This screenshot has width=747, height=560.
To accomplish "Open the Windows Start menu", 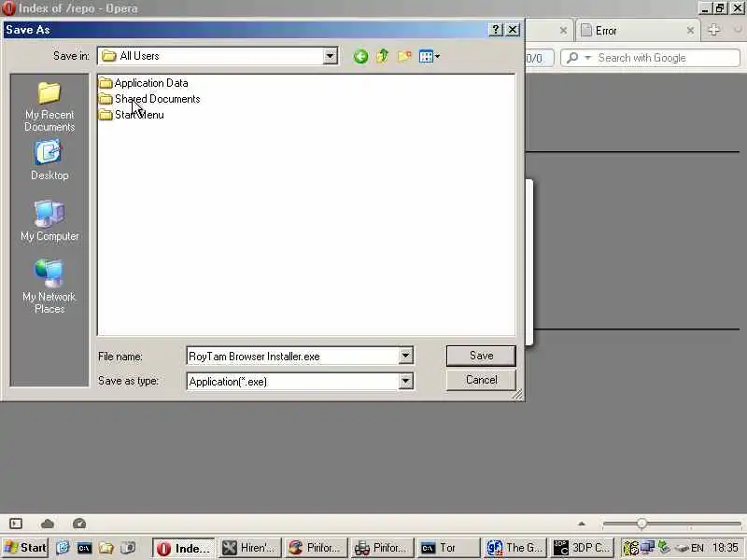I will click(x=26, y=548).
